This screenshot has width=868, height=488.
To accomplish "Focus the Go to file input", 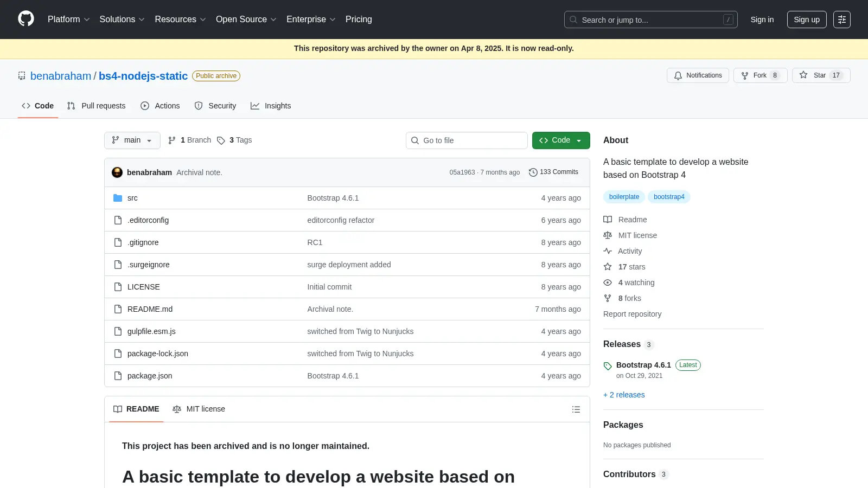I will pyautogui.click(x=467, y=140).
